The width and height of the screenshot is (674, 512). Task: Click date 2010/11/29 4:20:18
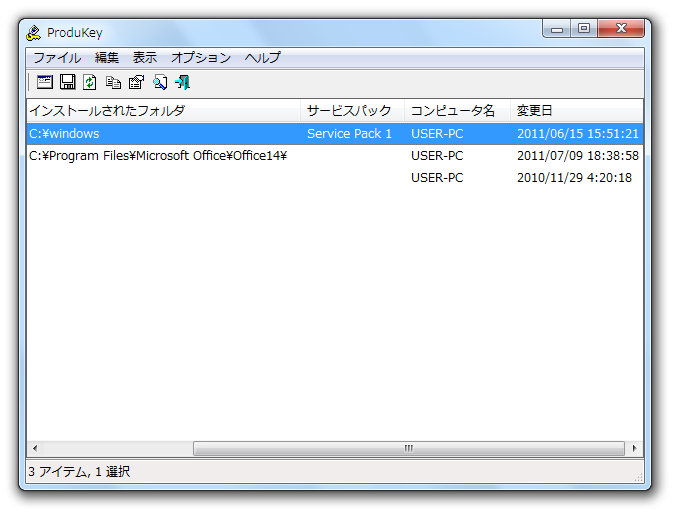pos(574,178)
